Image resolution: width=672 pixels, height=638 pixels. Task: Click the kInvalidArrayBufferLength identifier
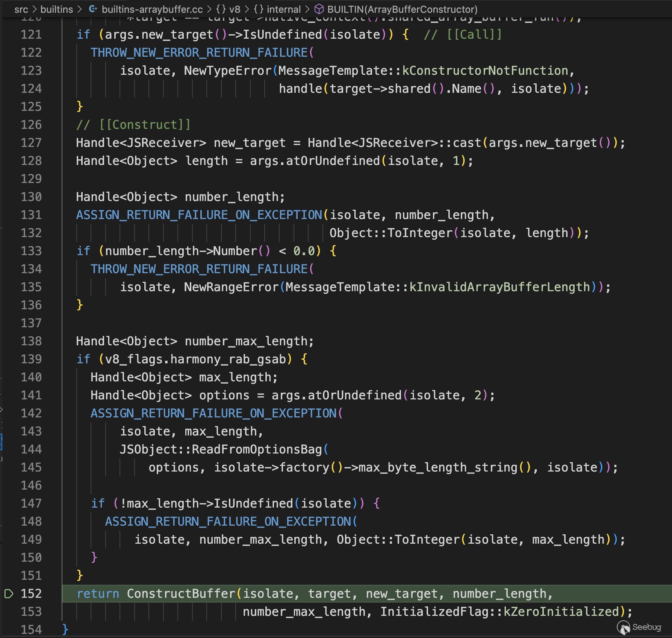tap(499, 287)
